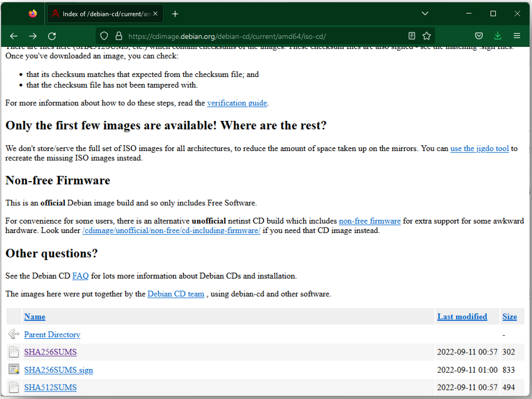The width and height of the screenshot is (532, 399).
Task: Open tracking protection shield icon
Action: (x=104, y=36)
